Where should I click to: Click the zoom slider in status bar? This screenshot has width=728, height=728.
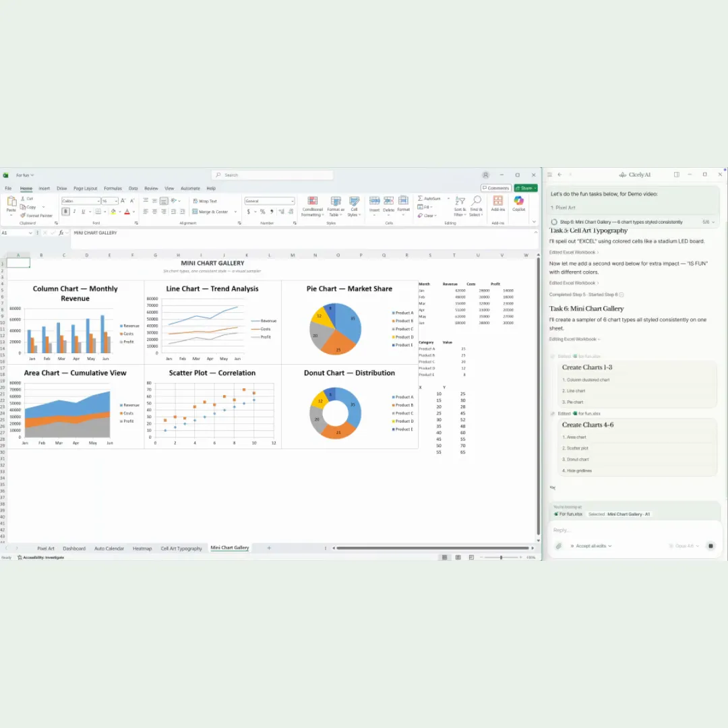(x=501, y=557)
